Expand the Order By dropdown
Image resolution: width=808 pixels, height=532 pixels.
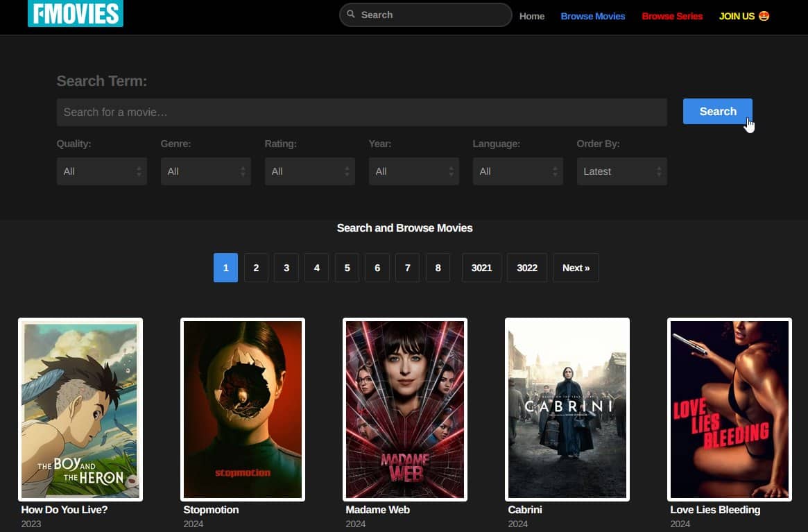[x=621, y=171]
